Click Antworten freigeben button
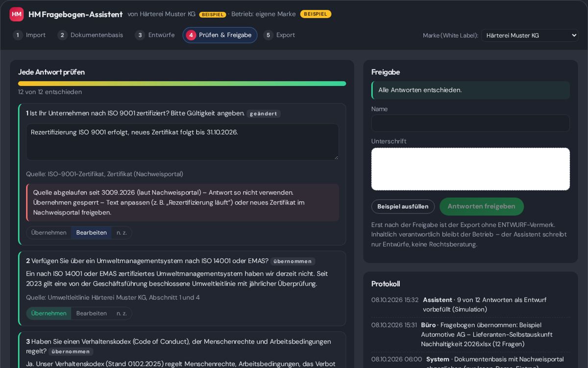The height and width of the screenshot is (368, 588). (x=481, y=207)
